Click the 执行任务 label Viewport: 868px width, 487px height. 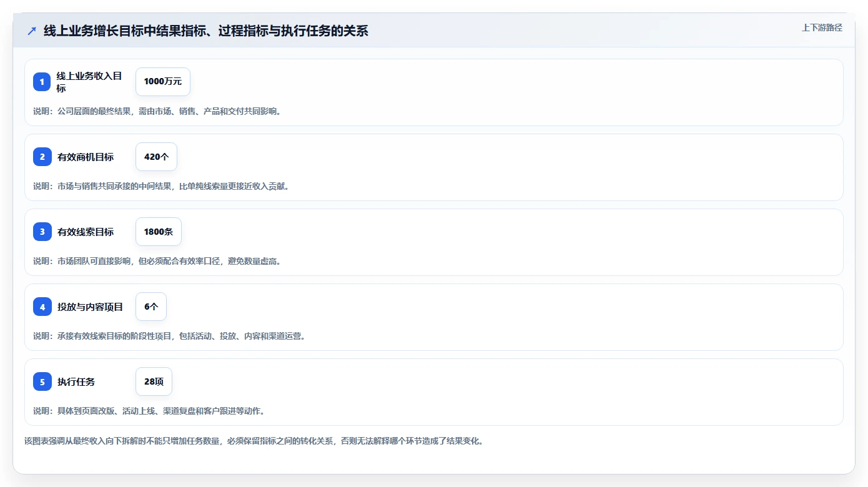[x=76, y=381]
